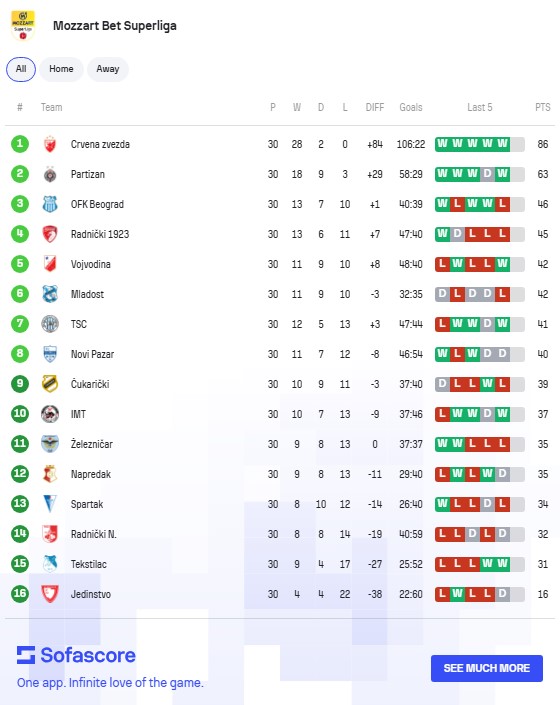Select the Spartak team crest
Viewport: 560px width, 705px height.
coord(50,504)
